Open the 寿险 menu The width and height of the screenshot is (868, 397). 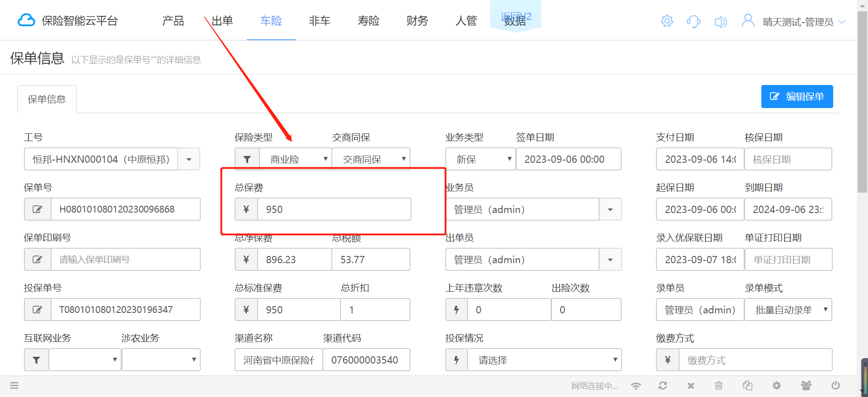(369, 21)
